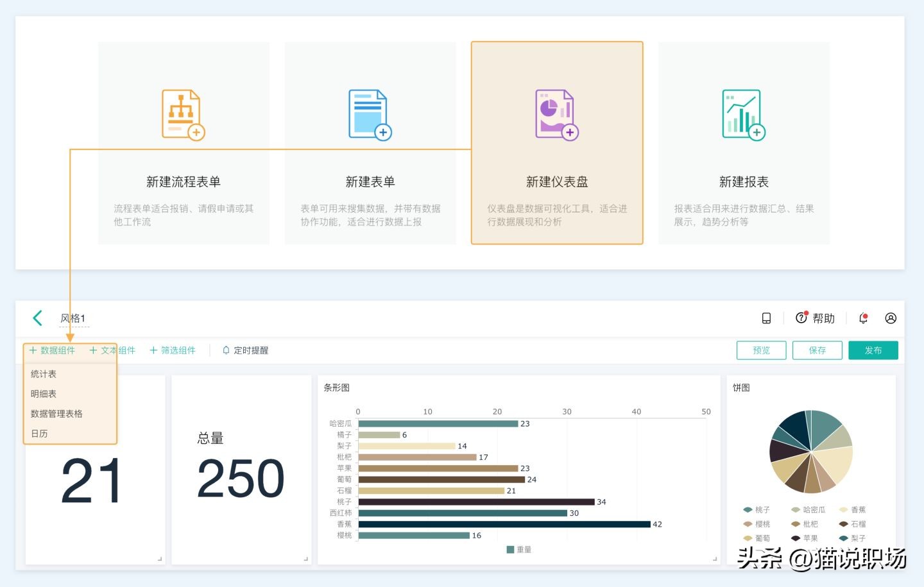Click the 哈密瓜 bar valued 23
924x587 pixels.
(438, 423)
